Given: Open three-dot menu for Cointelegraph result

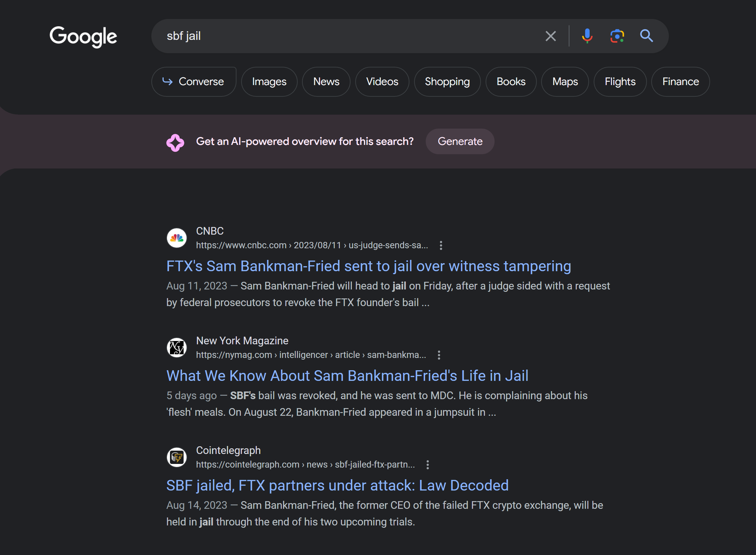Looking at the screenshot, I should coord(427,465).
